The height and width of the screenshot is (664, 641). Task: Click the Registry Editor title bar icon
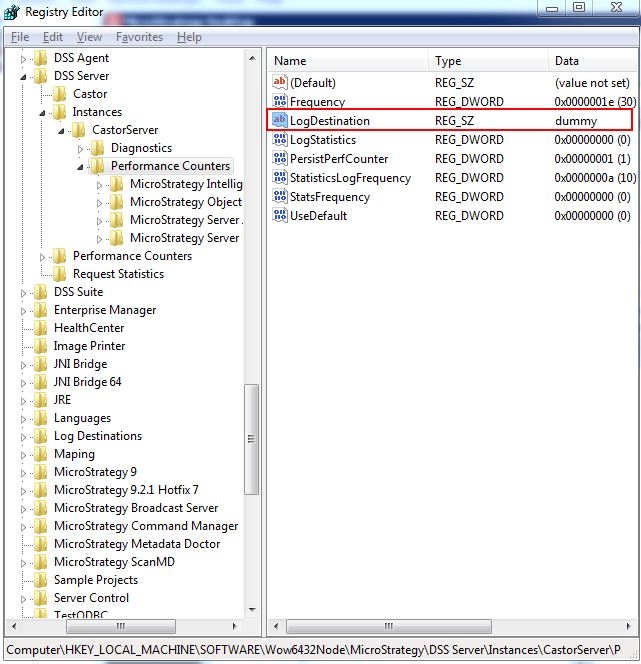coord(12,12)
